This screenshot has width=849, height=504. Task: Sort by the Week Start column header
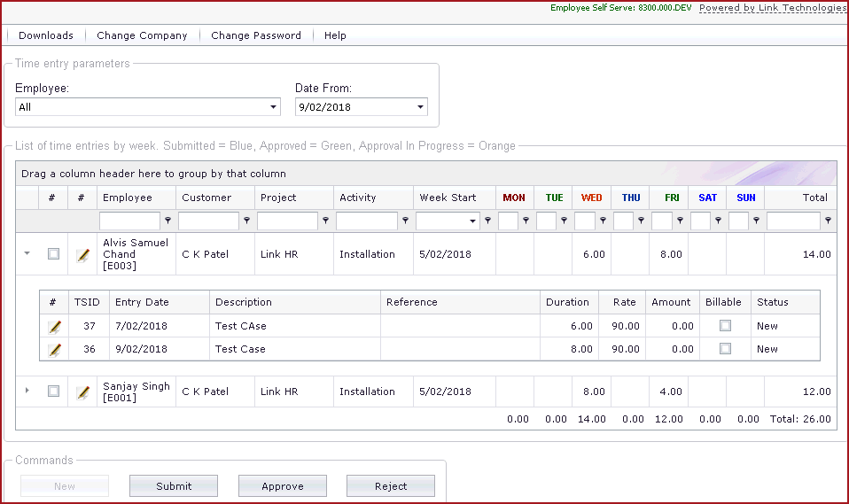[x=448, y=198]
